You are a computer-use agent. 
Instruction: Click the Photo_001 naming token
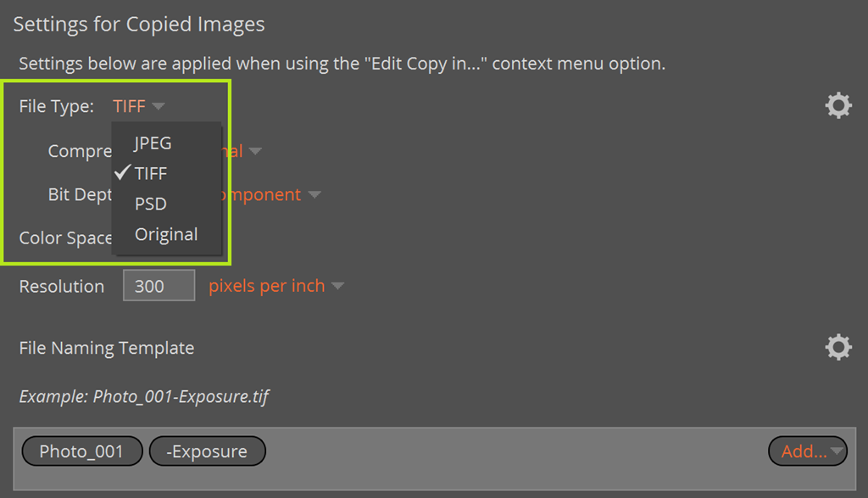pos(81,451)
